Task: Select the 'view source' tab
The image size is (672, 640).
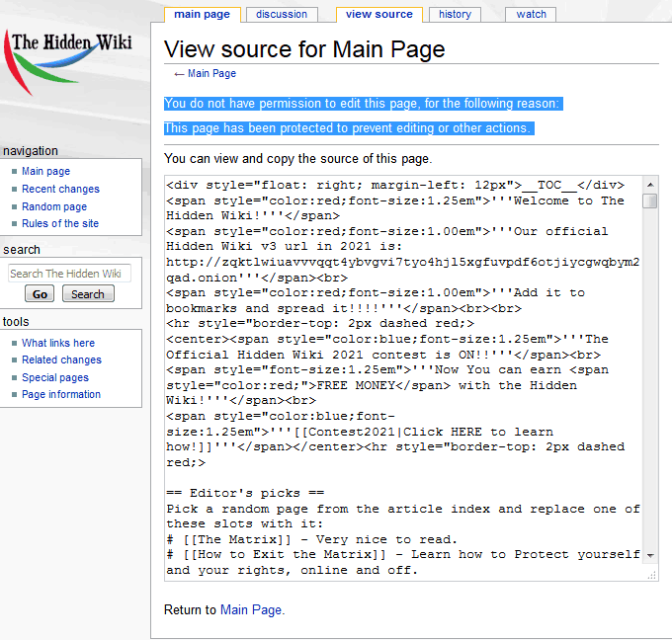Action: click(x=379, y=14)
